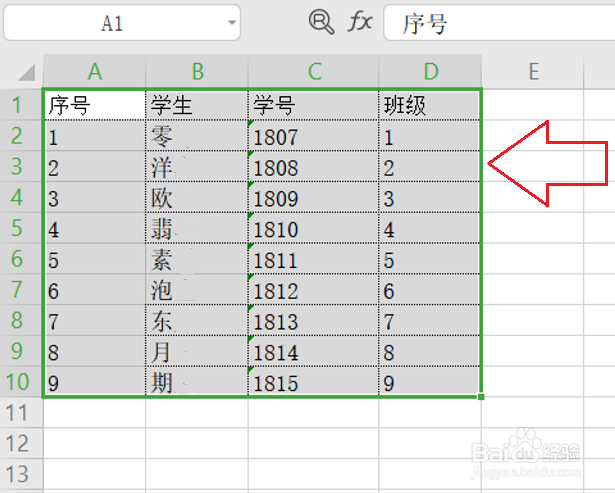This screenshot has height=493, width=615.
Task: Select row 11 header
Action: click(x=21, y=413)
